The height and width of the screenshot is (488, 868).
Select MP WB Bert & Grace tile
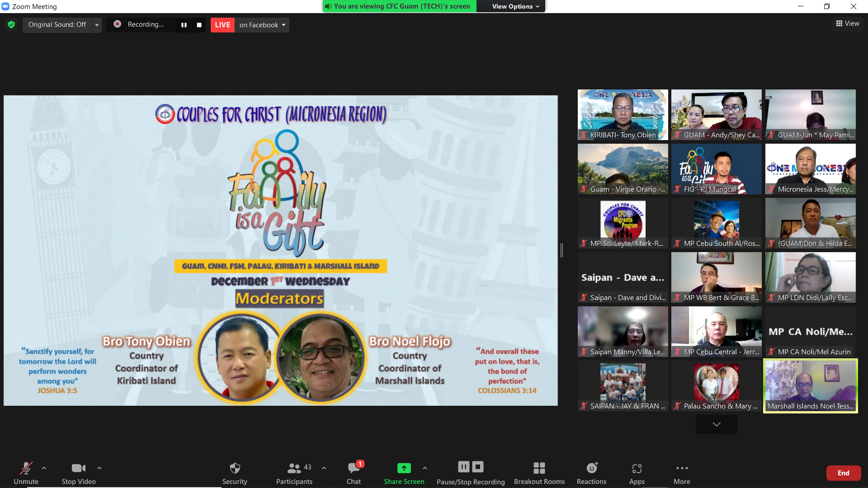tap(717, 277)
